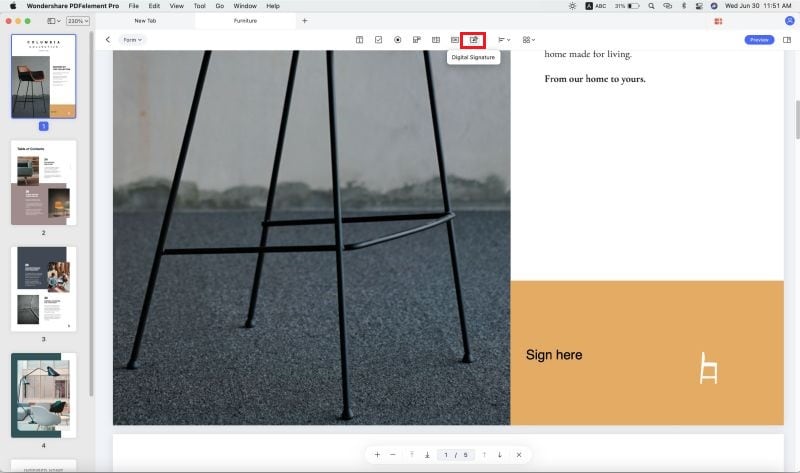Select page 4 thumbnail
This screenshot has width=800, height=473.
coord(43,395)
